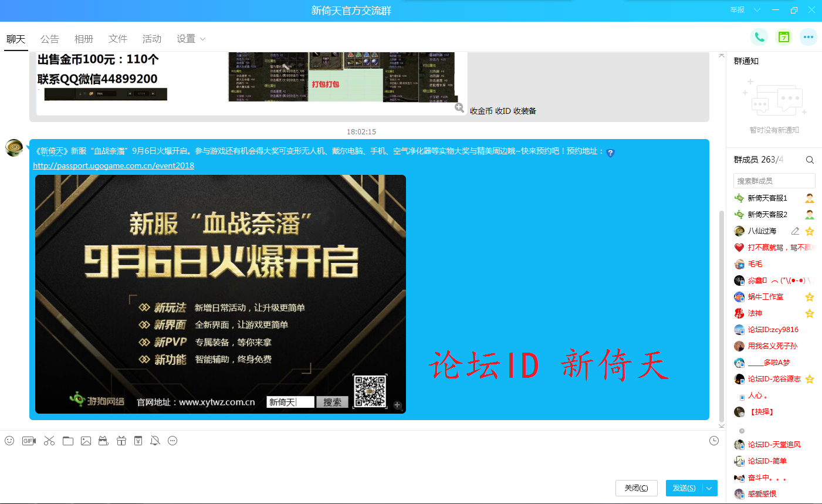822x504 pixels.
Task: Open the passport.ugogame.com.cn event link
Action: point(114,165)
